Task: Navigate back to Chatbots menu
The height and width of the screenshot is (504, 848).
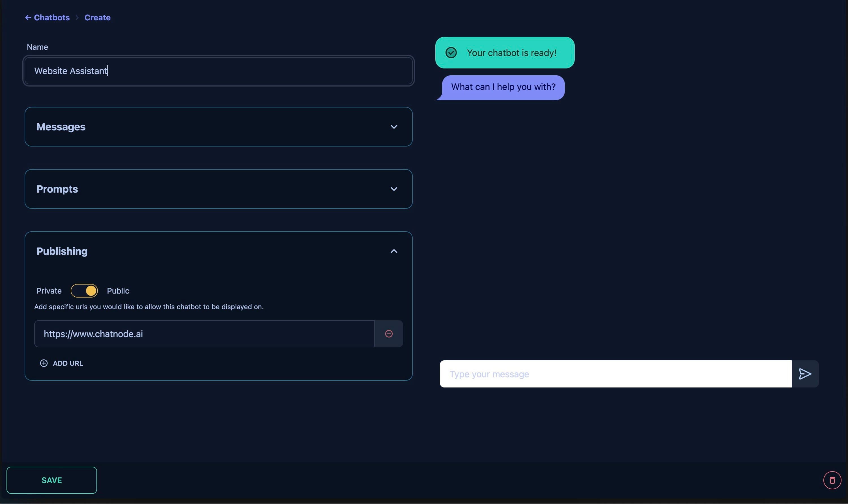Action: [47, 17]
